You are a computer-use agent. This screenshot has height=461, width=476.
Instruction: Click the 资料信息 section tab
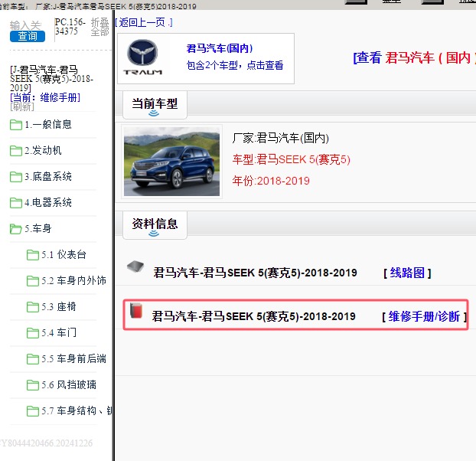coord(155,225)
